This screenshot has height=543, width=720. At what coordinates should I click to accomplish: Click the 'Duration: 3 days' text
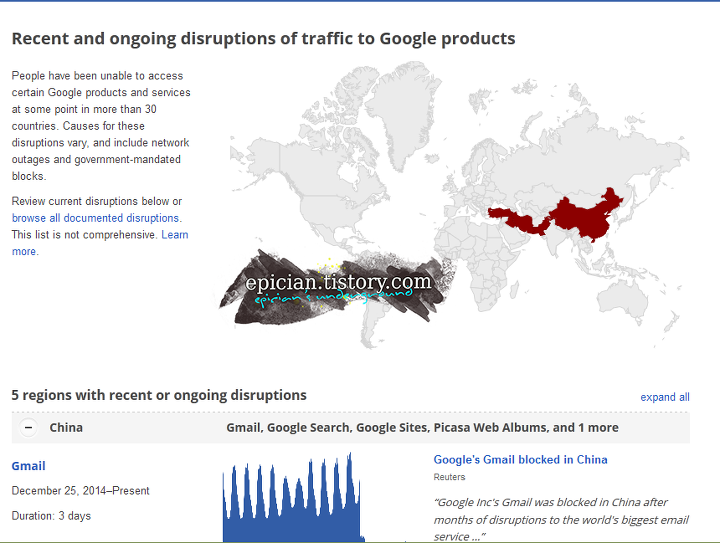click(x=51, y=516)
